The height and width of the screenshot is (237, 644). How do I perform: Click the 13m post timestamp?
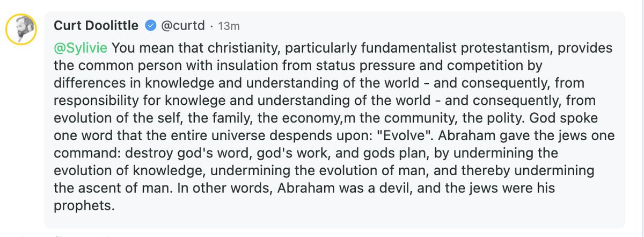click(228, 25)
